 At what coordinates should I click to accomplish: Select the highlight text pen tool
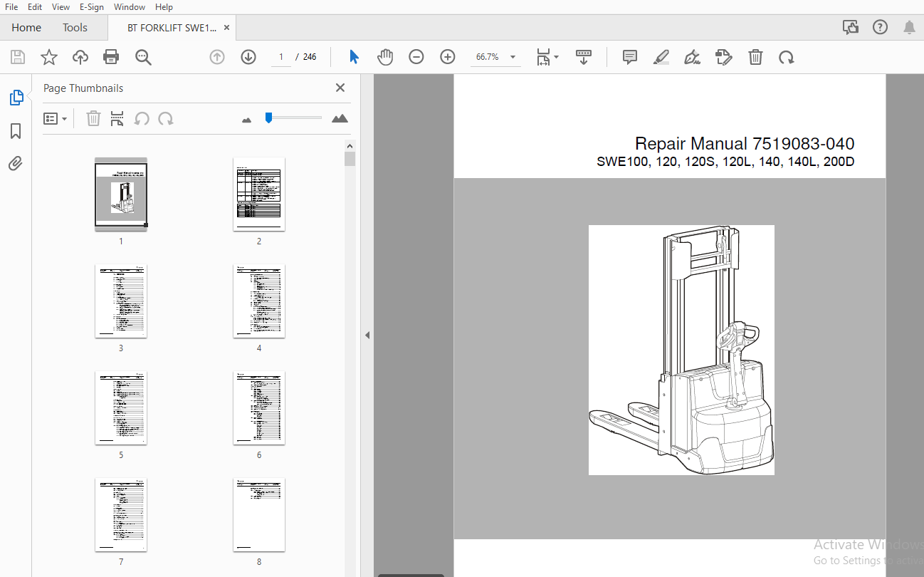coord(661,57)
